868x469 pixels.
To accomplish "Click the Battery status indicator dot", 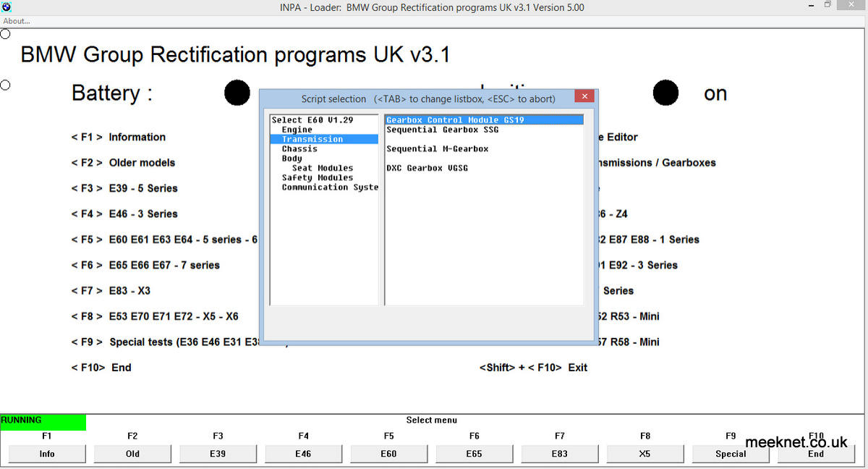I will 237,93.
